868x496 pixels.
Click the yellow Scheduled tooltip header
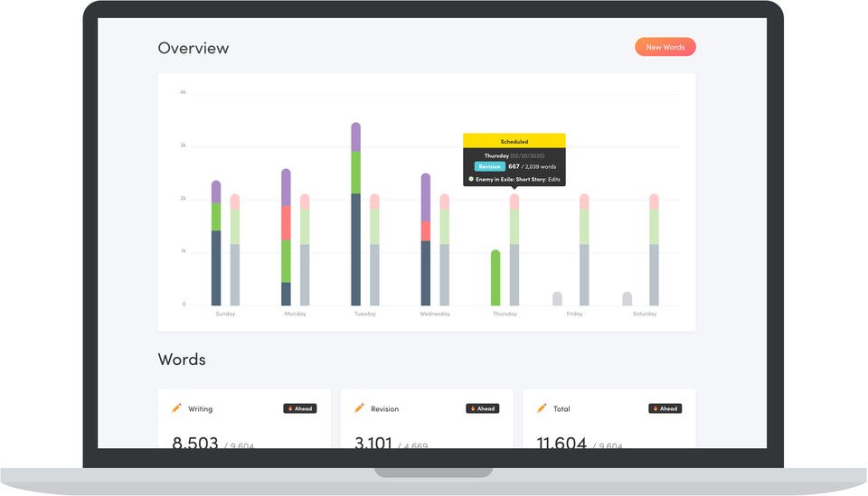coord(514,141)
